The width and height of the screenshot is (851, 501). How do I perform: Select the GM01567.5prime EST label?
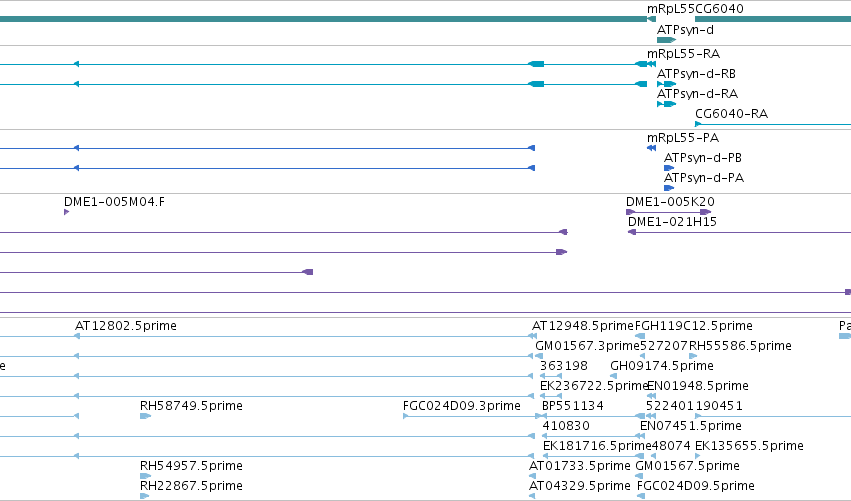pyautogui.click(x=687, y=466)
